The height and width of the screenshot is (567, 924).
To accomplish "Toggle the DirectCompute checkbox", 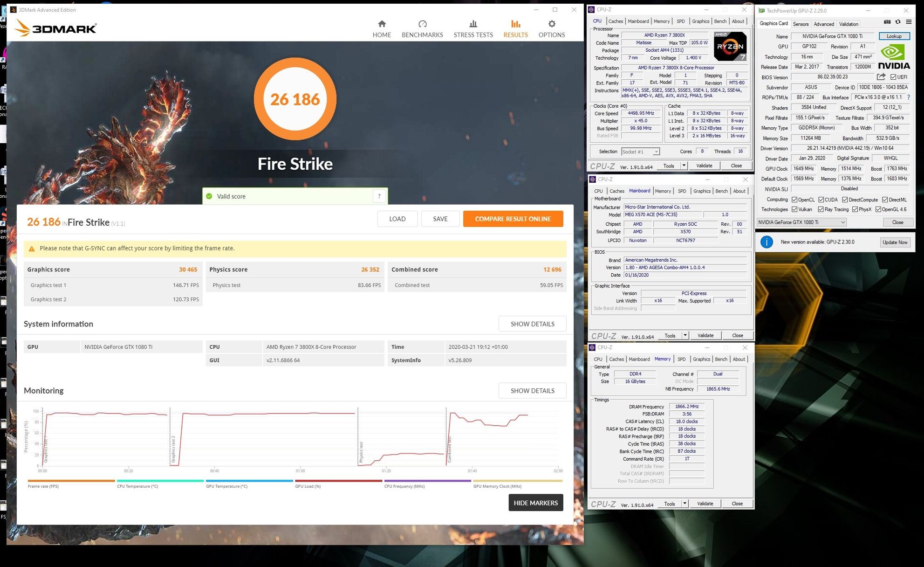I will pyautogui.click(x=845, y=200).
